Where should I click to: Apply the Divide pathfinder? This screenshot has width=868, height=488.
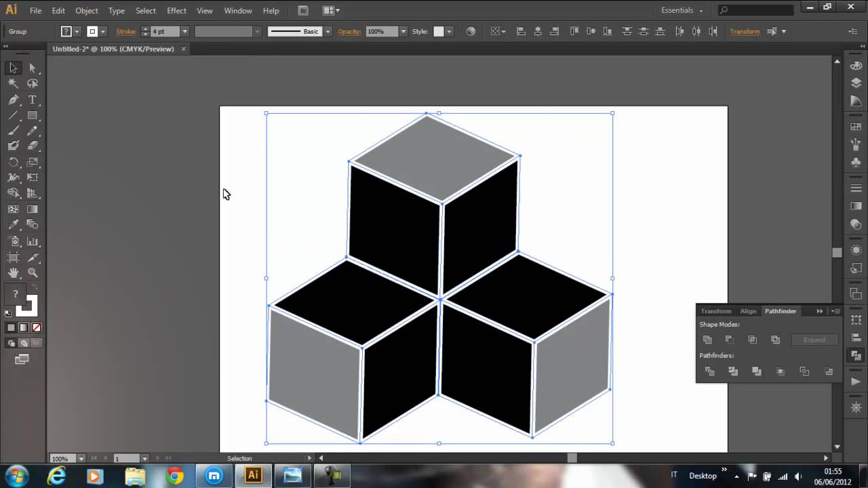[x=710, y=371]
